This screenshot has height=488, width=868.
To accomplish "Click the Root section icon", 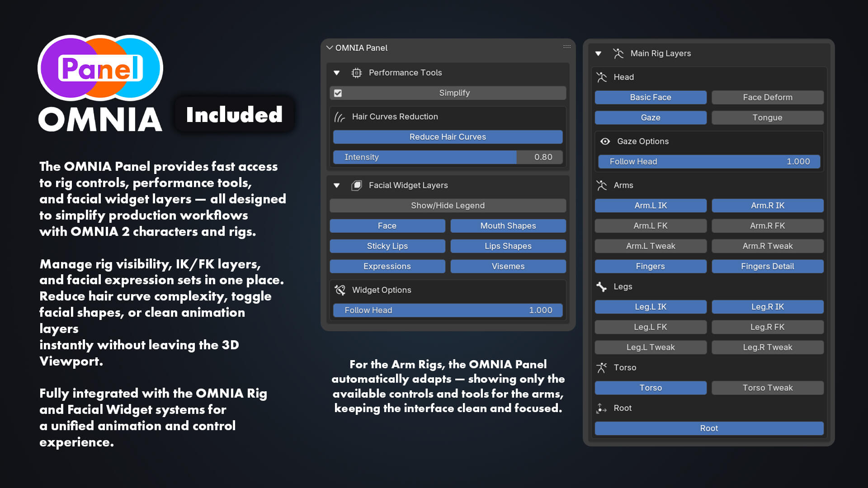I will (601, 408).
